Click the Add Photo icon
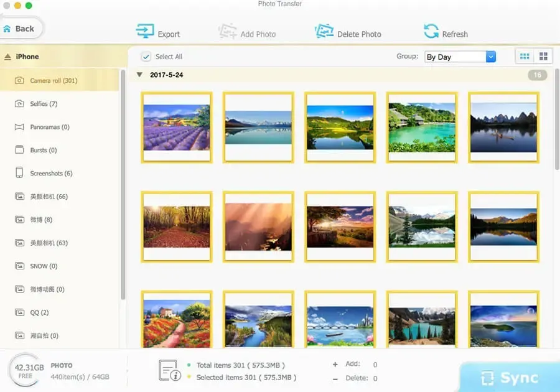This screenshot has width=560, height=392. 227,30
